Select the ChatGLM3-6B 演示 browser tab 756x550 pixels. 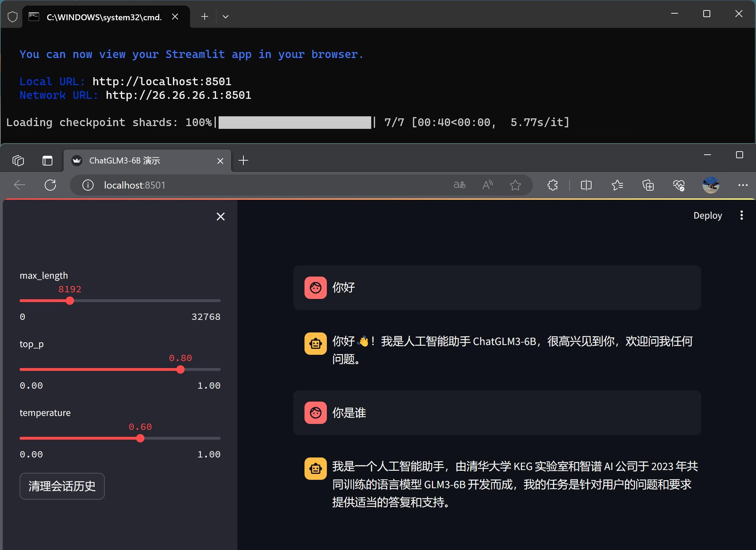click(147, 161)
